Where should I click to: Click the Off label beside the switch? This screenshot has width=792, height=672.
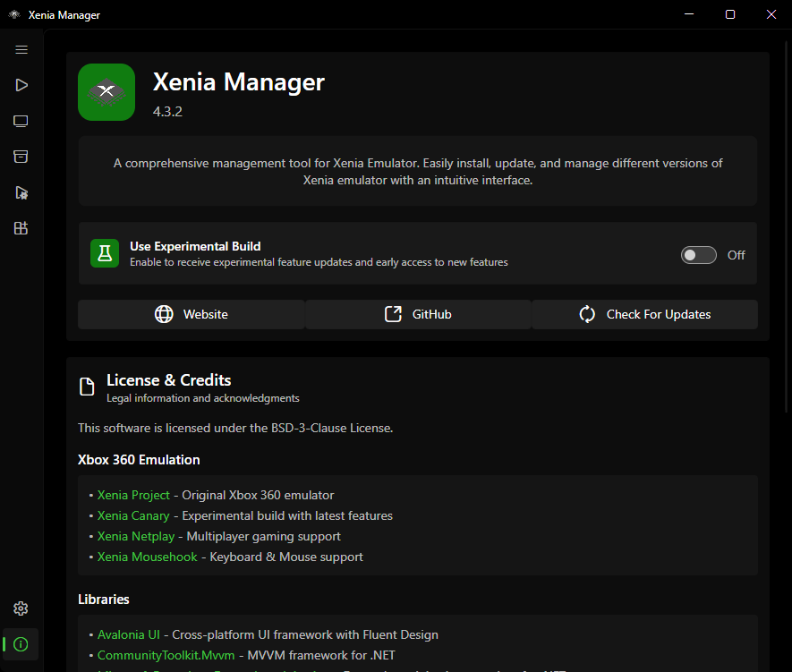736,256
